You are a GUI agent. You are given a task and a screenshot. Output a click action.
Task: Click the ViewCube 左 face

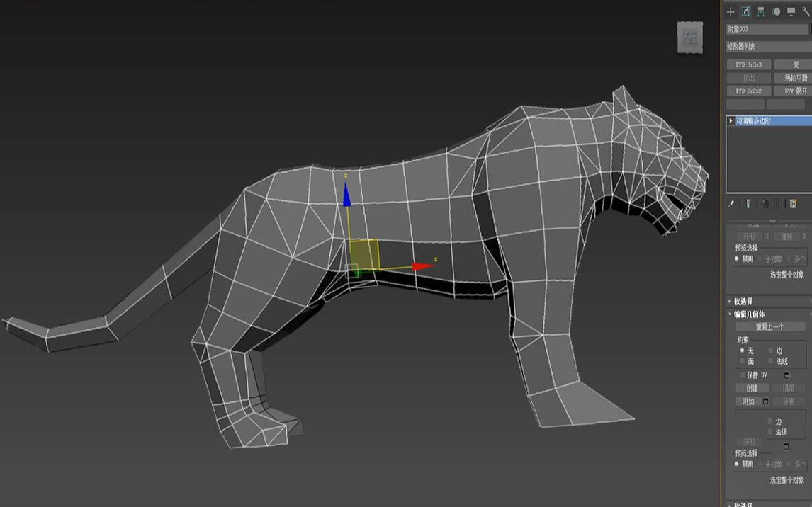point(690,38)
